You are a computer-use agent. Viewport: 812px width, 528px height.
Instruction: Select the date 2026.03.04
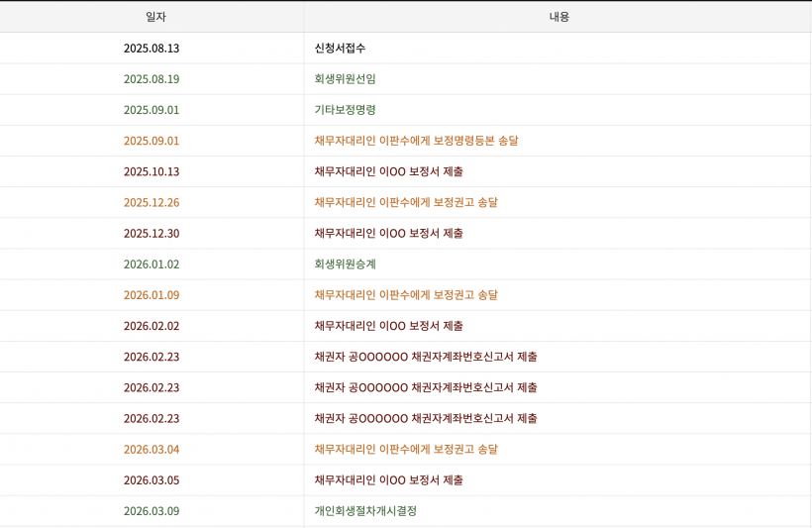point(152,449)
